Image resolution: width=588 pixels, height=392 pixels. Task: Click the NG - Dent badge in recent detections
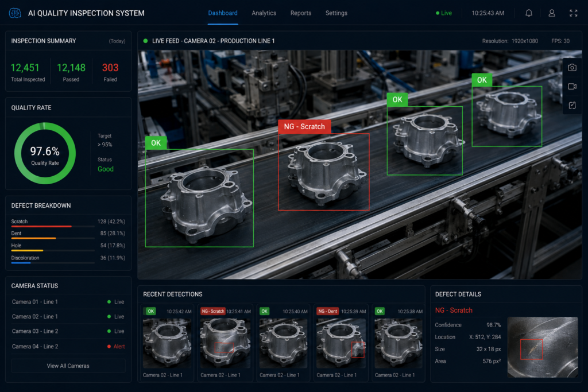coord(328,311)
